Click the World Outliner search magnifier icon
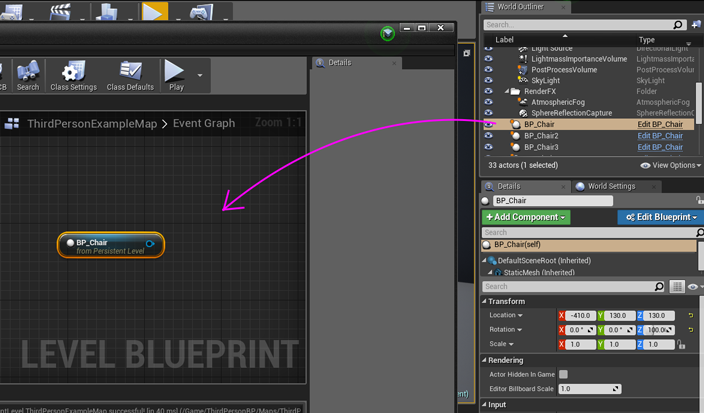Viewport: 704px width, 413px height. (x=678, y=25)
